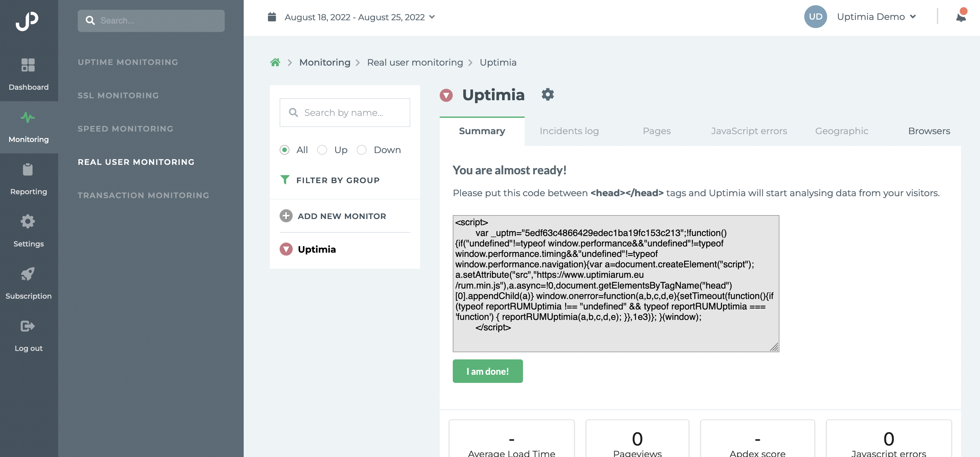Open the Settings gear in sidebar

[28, 222]
